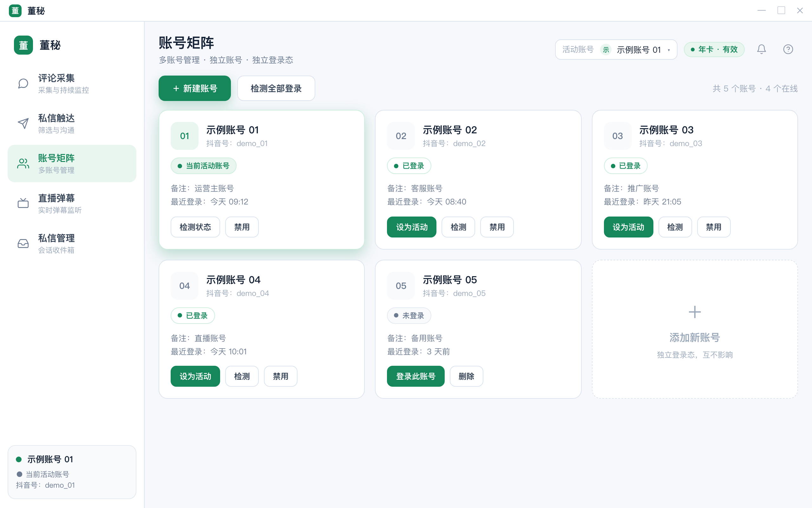Disable account 03 with 禁用
This screenshot has width=812, height=508.
click(714, 227)
